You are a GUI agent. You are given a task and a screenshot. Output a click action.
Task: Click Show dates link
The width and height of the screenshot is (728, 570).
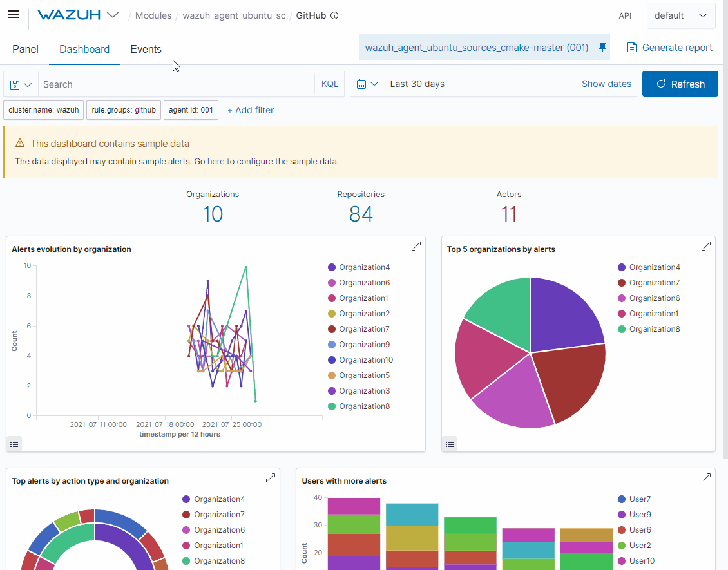606,84
